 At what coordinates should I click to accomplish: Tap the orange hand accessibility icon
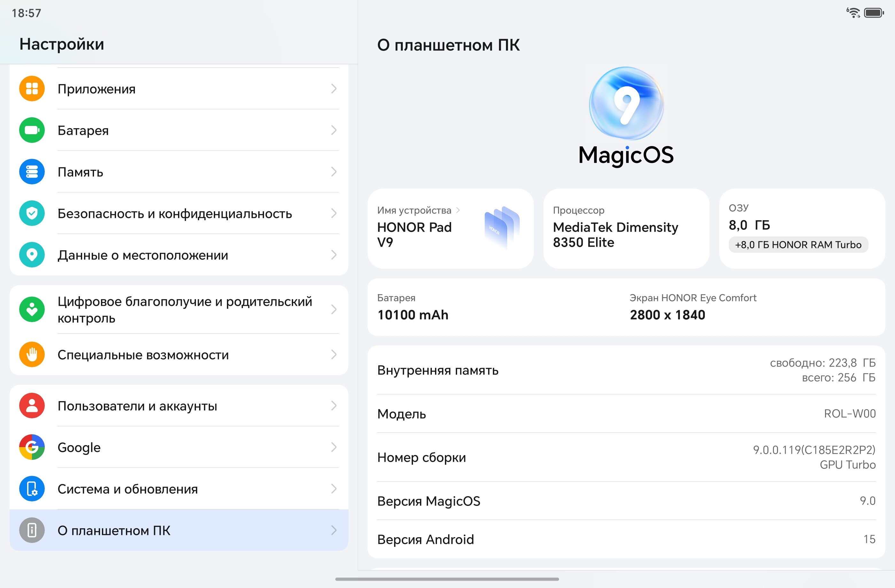tap(32, 354)
